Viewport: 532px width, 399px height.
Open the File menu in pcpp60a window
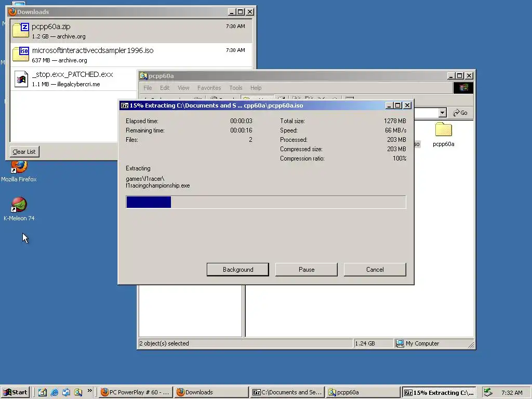pos(148,88)
